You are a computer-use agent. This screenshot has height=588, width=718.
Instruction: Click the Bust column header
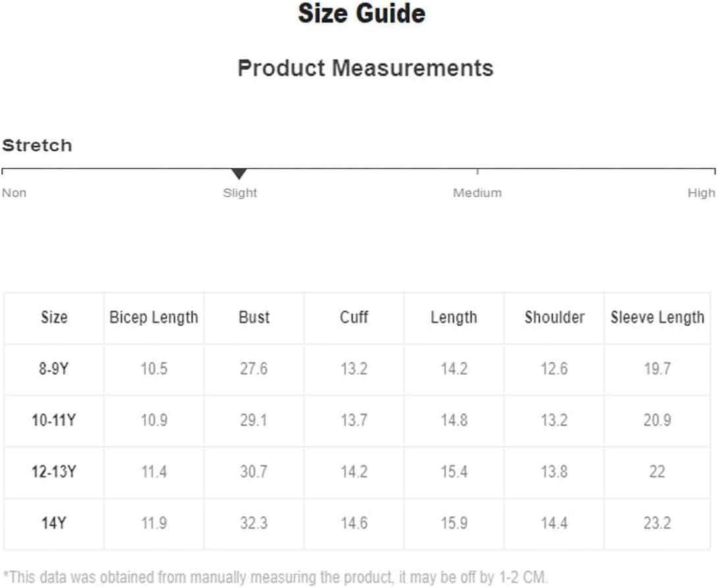click(254, 317)
